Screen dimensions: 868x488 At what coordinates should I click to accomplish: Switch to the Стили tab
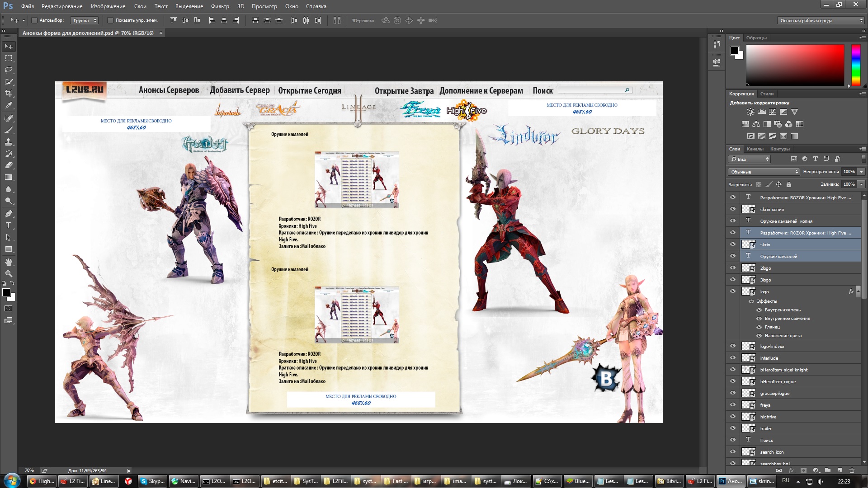click(767, 94)
